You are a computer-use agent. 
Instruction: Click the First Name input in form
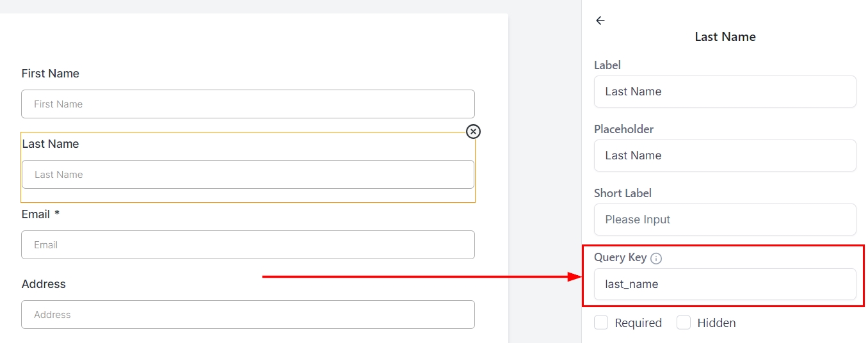(248, 104)
